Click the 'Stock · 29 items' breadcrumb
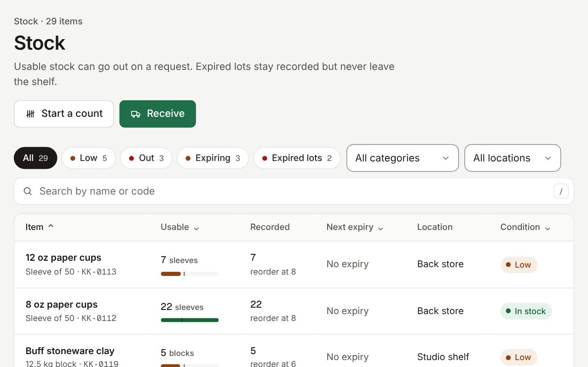The height and width of the screenshot is (367, 588). click(x=48, y=21)
